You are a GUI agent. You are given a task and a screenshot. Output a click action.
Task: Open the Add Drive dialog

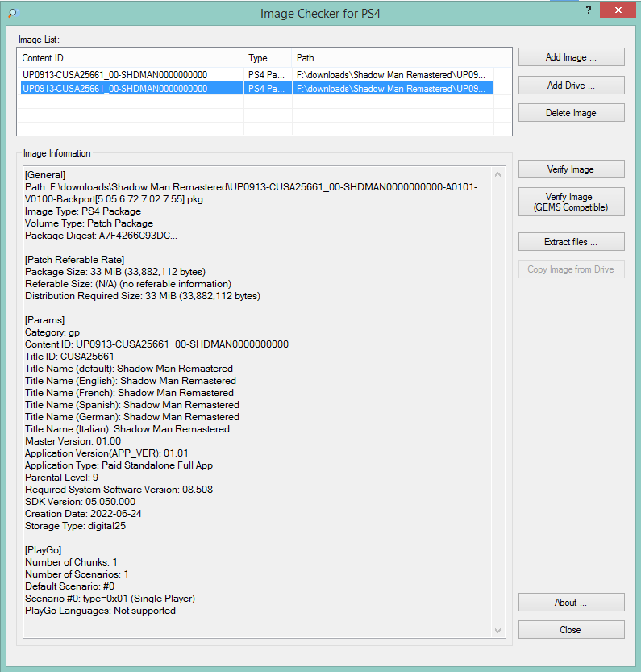571,86
